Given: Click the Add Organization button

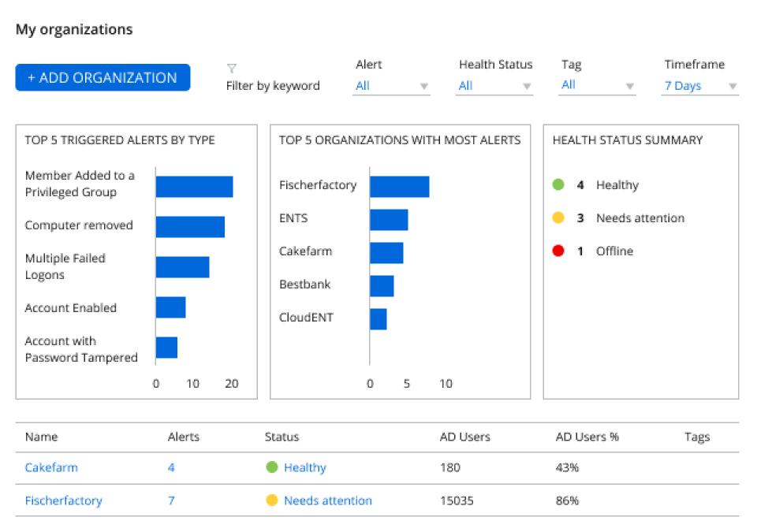Looking at the screenshot, I should coord(103,77).
